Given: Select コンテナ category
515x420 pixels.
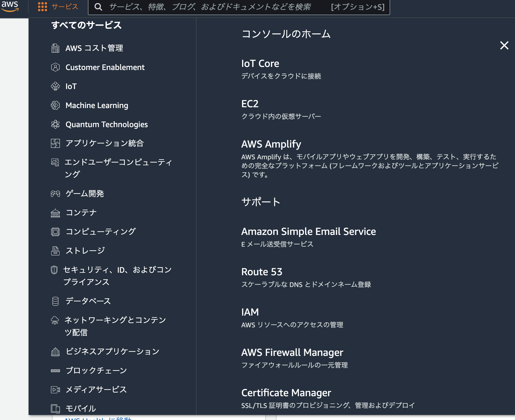Looking at the screenshot, I should pyautogui.click(x=81, y=213).
